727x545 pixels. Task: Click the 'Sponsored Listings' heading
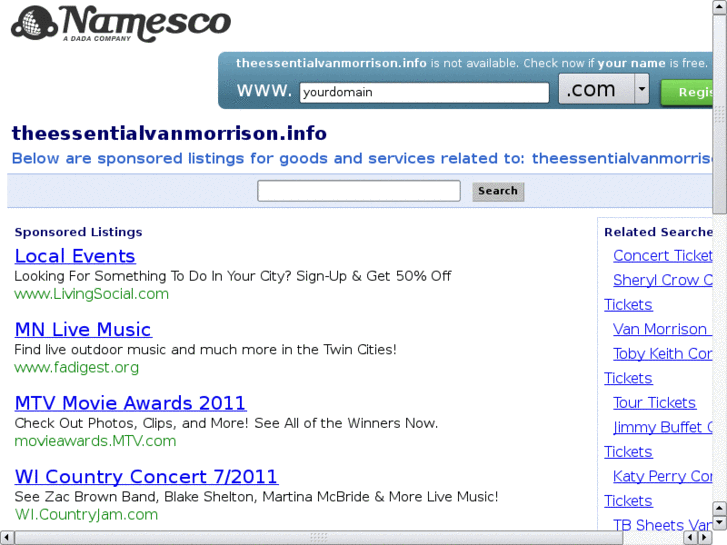click(x=78, y=232)
